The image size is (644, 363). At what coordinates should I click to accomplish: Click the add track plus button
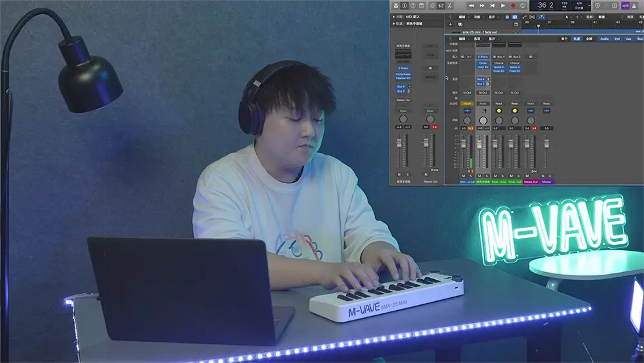point(450,25)
